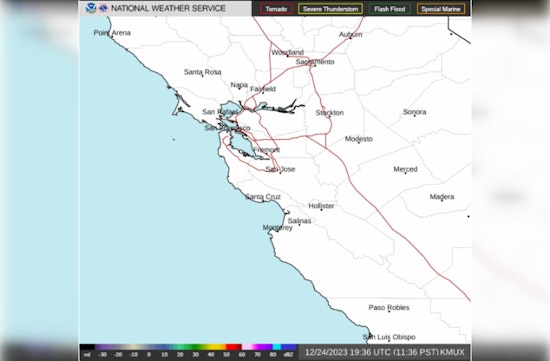This screenshot has width=550, height=361.
Task: Select the Severe Thunderstorm legend box
Action: 330,9
